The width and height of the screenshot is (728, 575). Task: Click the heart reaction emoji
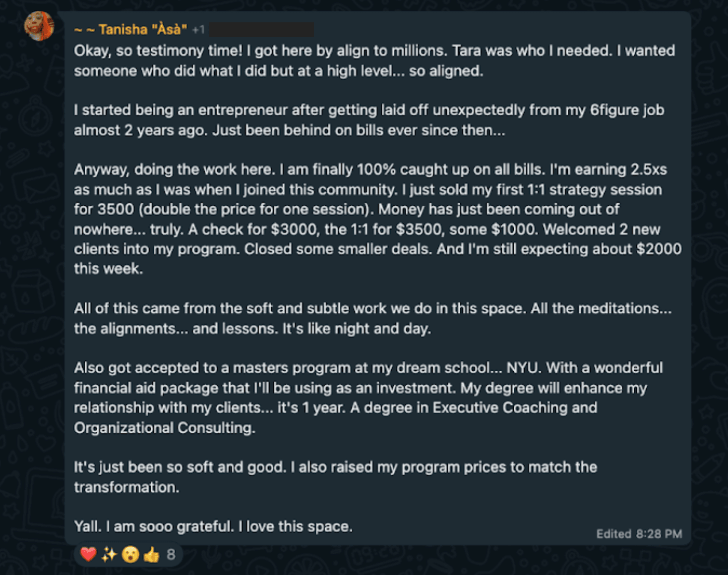(88, 554)
